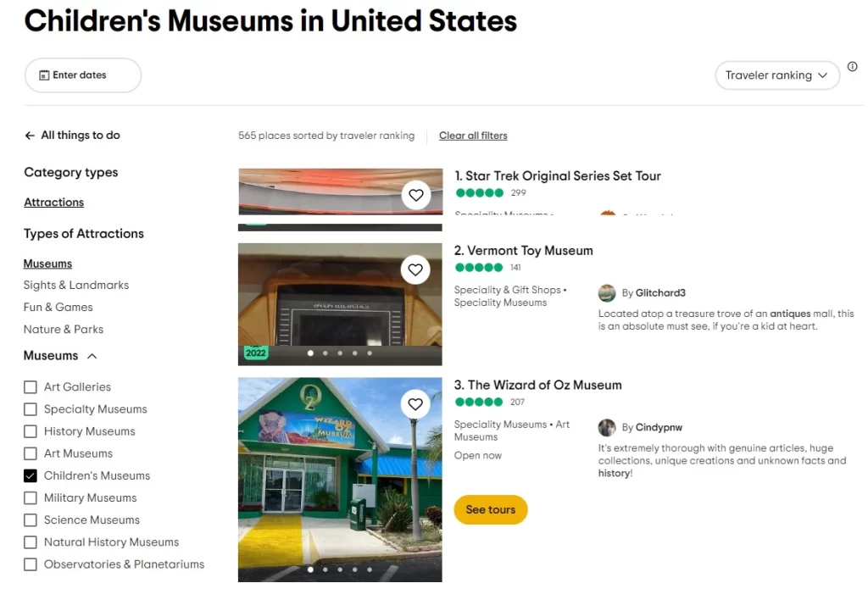Image resolution: width=868 pixels, height=611 pixels.
Task: Open Cindypnw reviewer avatar
Action: 607,427
